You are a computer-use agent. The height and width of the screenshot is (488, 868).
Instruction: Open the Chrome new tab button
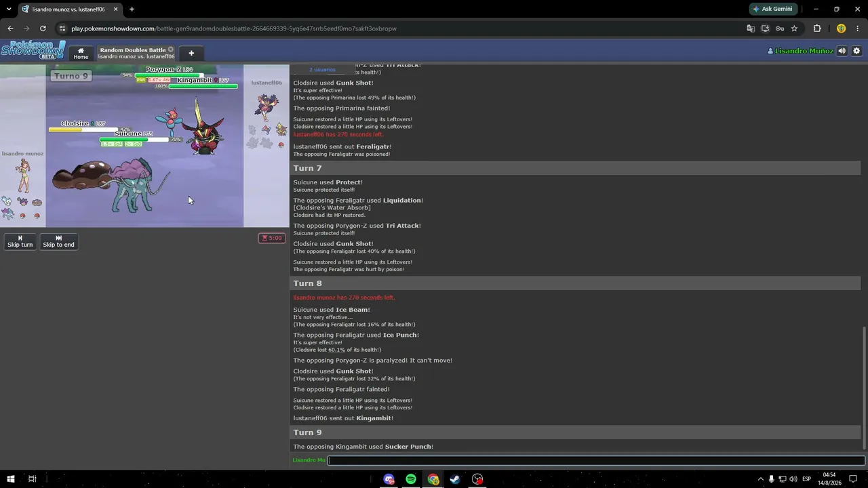pos(132,9)
